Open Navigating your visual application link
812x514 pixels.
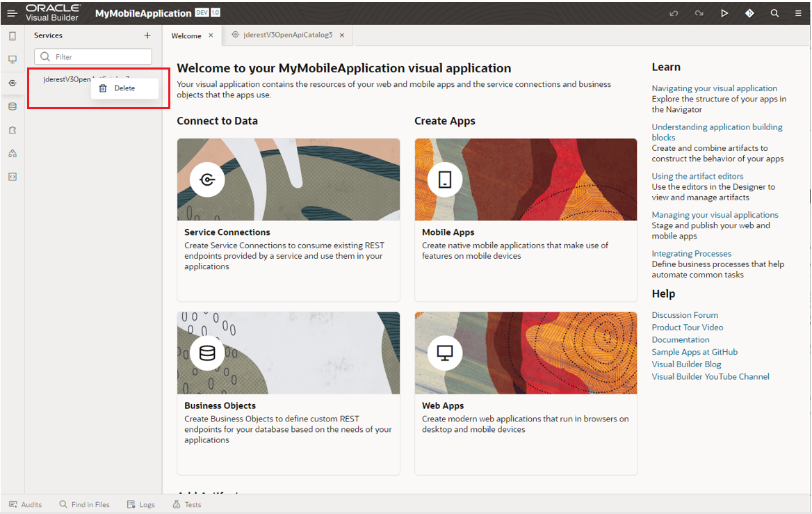point(714,88)
